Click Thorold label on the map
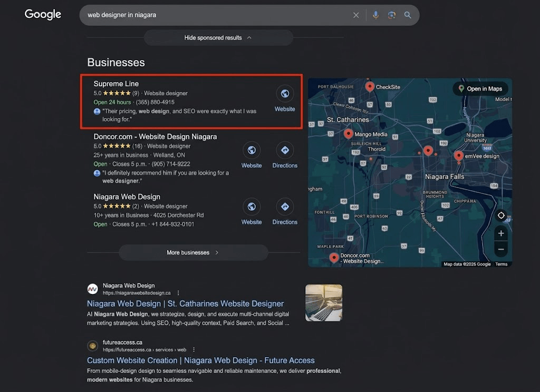The image size is (540, 392). [377, 149]
